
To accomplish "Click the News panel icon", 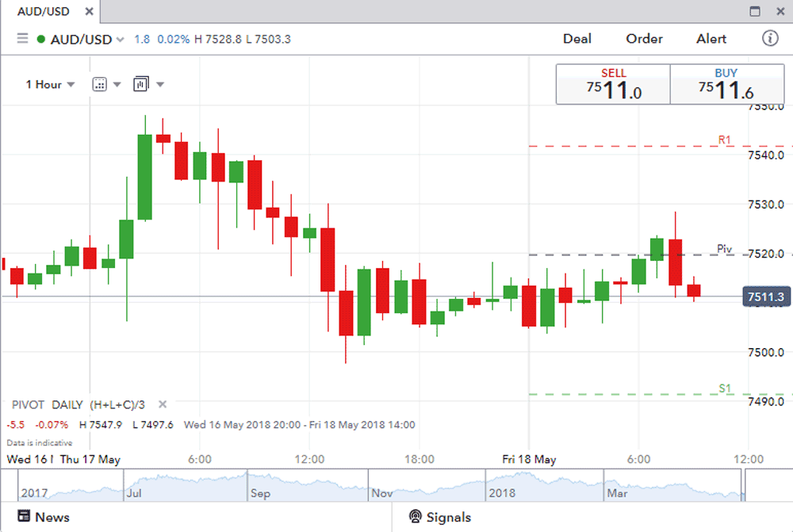I will [x=22, y=517].
